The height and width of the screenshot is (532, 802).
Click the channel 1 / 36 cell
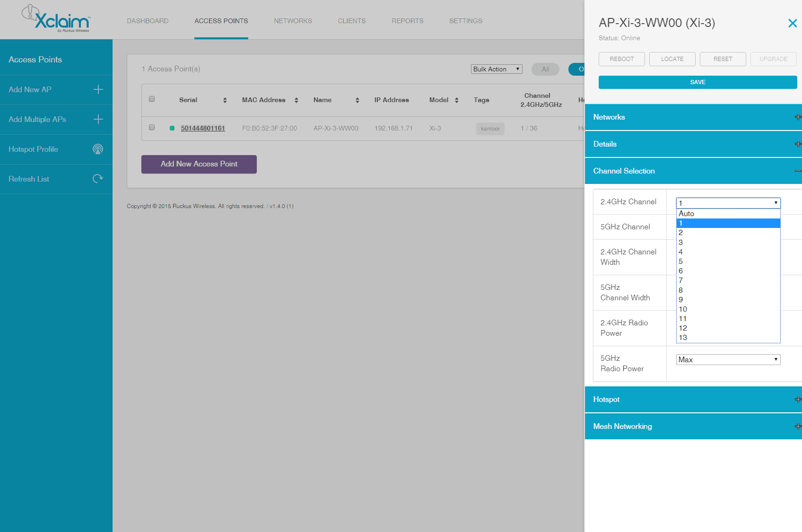coord(529,128)
